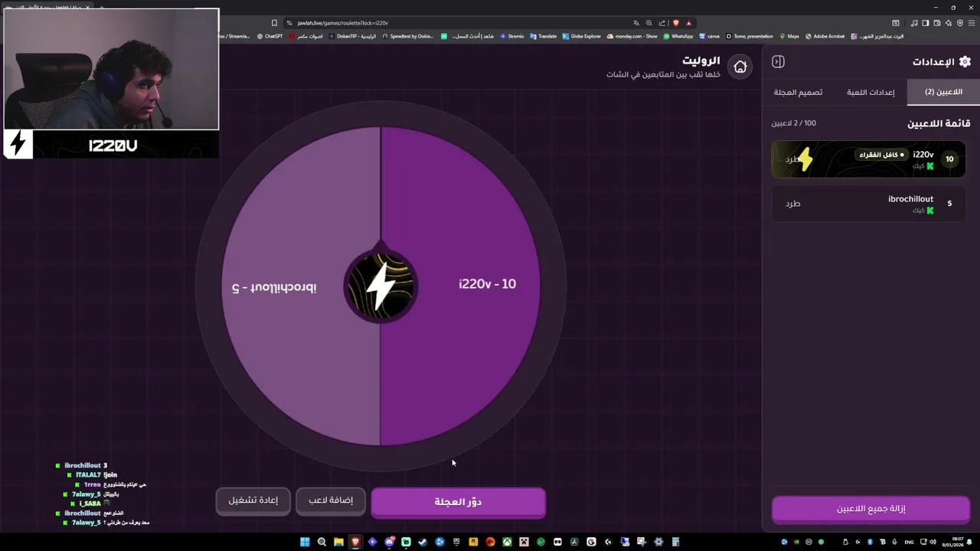980x551 pixels.
Task: Open Steam from taskbar
Action: [423, 542]
